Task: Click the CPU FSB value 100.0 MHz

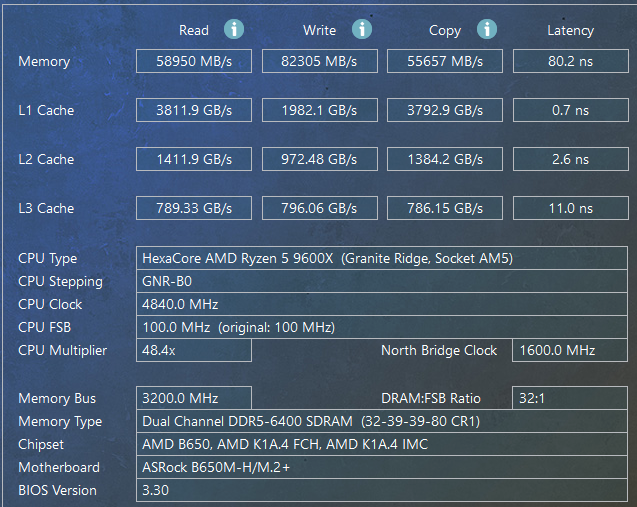Action: 382,327
